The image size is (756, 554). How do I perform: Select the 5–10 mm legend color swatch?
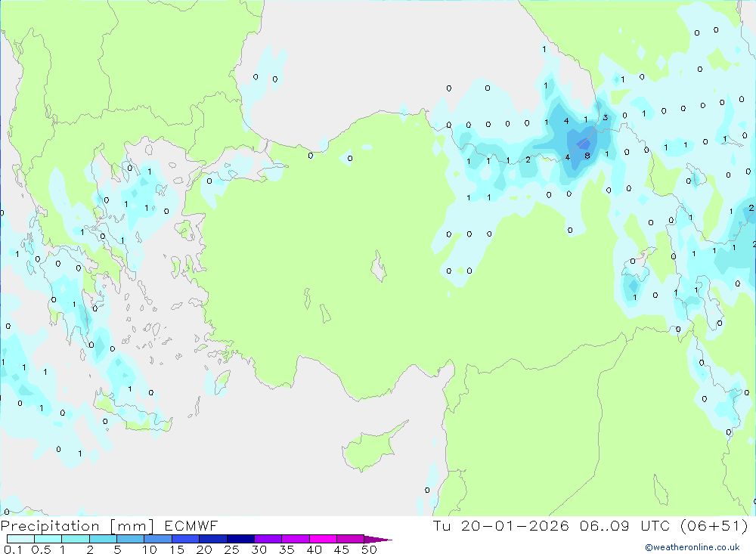[131, 539]
